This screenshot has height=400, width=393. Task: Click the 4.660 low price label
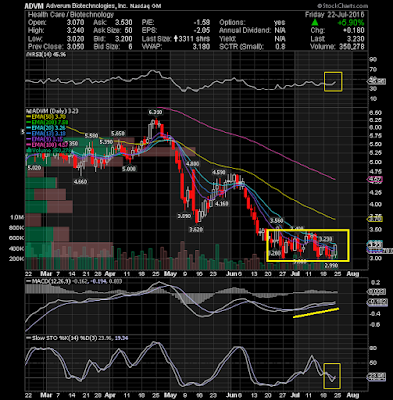[80, 182]
